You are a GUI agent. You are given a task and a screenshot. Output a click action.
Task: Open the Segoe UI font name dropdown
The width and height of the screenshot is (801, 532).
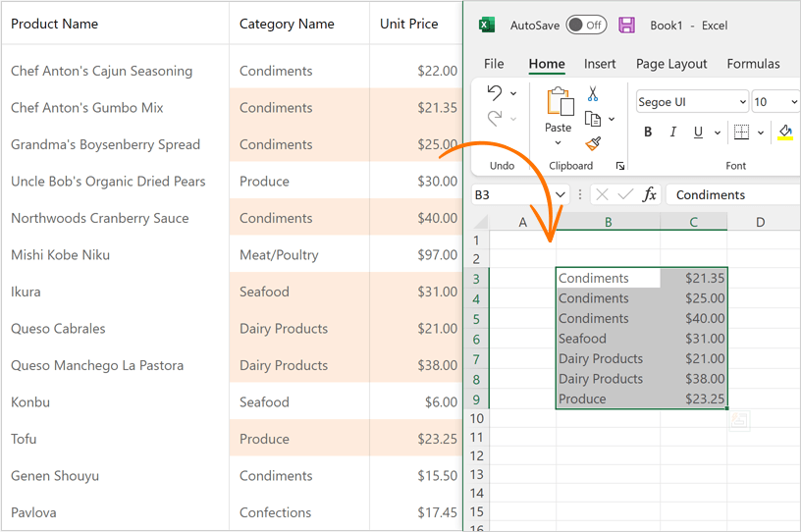pyautogui.click(x=740, y=102)
